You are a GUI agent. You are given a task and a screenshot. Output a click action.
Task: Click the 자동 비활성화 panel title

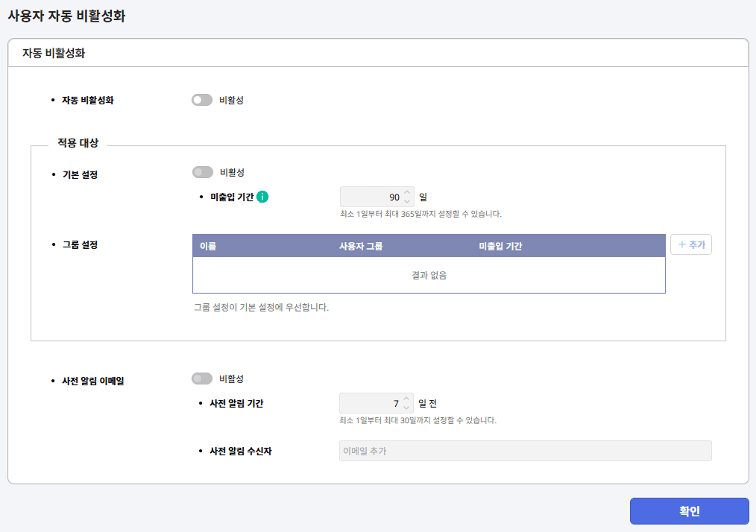(x=54, y=53)
